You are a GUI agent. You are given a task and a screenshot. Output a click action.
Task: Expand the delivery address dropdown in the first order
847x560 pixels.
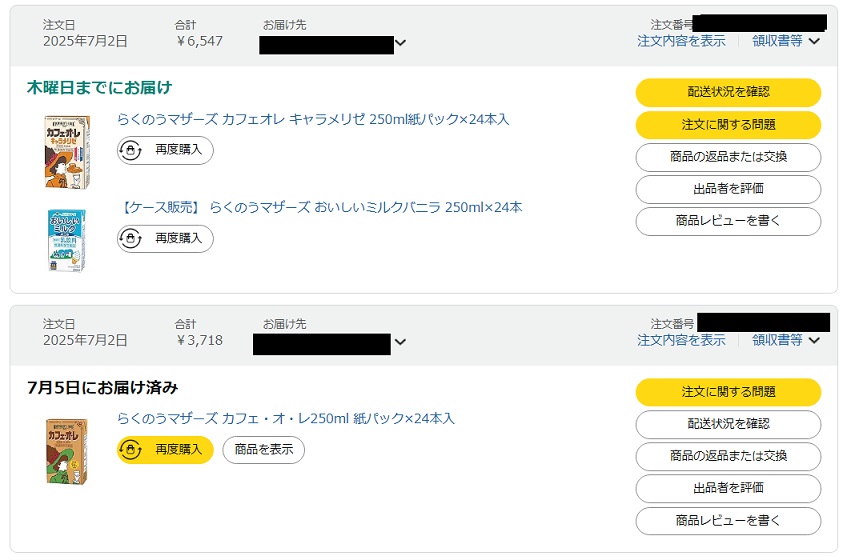[400, 43]
